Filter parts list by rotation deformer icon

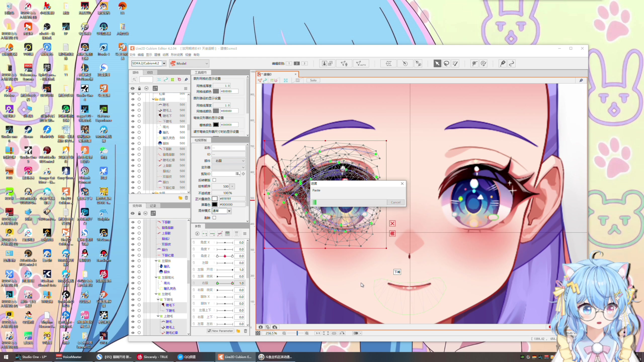[179, 79]
